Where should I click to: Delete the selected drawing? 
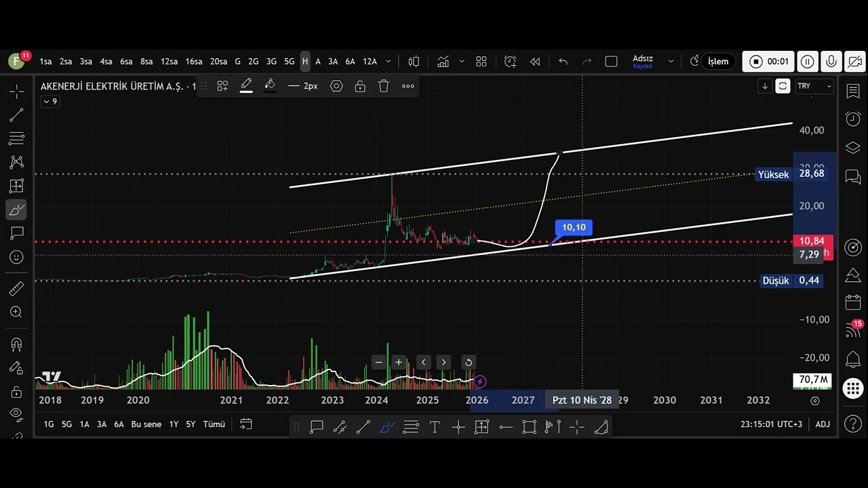coord(384,86)
